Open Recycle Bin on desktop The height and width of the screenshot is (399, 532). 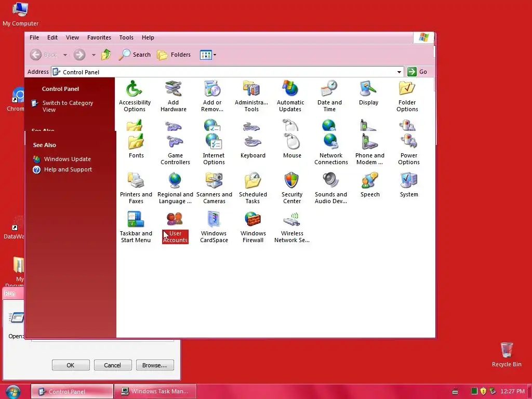507,354
